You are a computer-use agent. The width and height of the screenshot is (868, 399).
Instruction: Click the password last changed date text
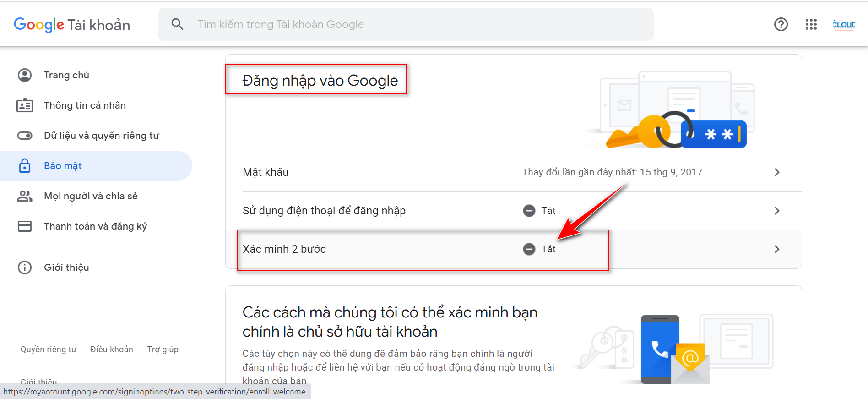612,172
